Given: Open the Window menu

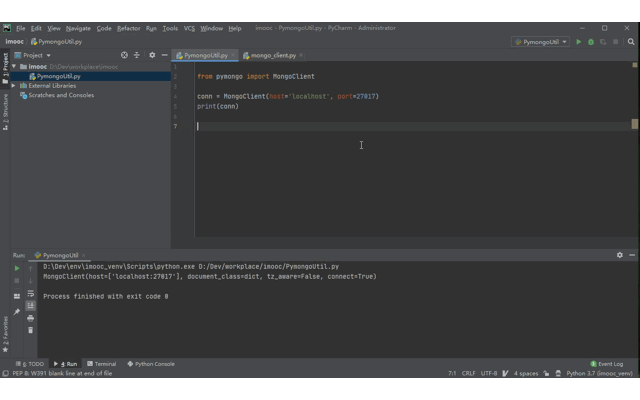Looking at the screenshot, I should pos(211,28).
